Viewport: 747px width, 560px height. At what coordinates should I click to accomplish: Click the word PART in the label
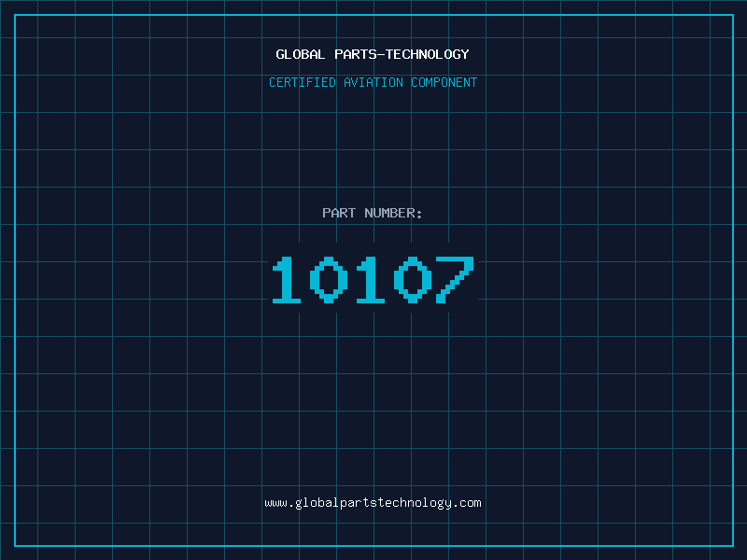(338, 213)
